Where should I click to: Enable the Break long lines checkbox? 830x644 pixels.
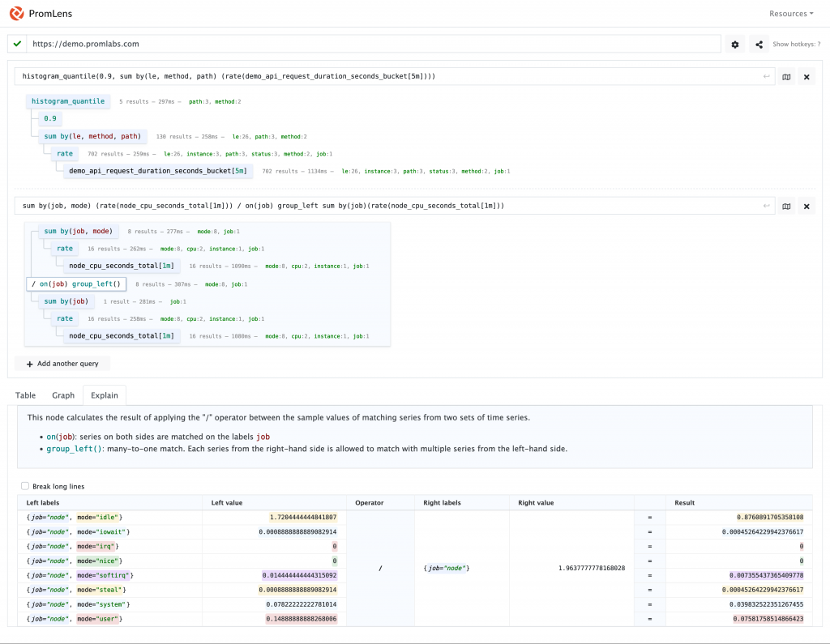(x=25, y=486)
